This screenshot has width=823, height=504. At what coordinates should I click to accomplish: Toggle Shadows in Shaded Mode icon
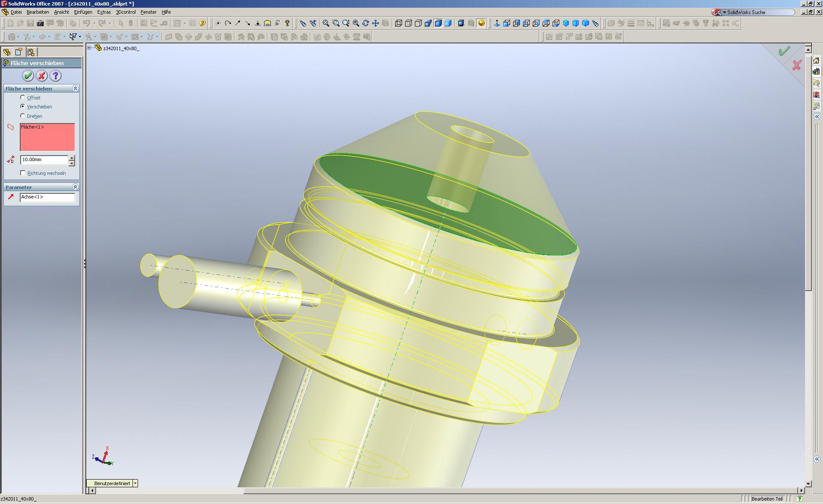pos(461,23)
